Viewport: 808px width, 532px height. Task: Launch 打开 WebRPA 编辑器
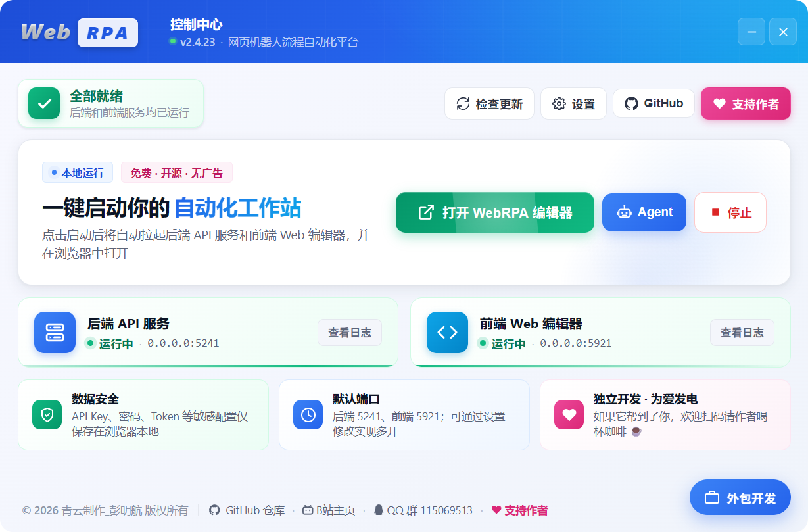tap(495, 212)
